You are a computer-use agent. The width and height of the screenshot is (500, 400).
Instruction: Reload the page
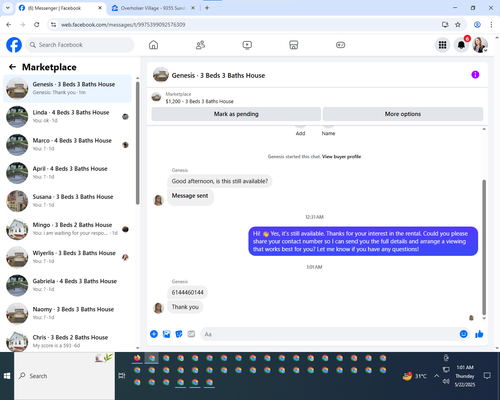[37, 24]
